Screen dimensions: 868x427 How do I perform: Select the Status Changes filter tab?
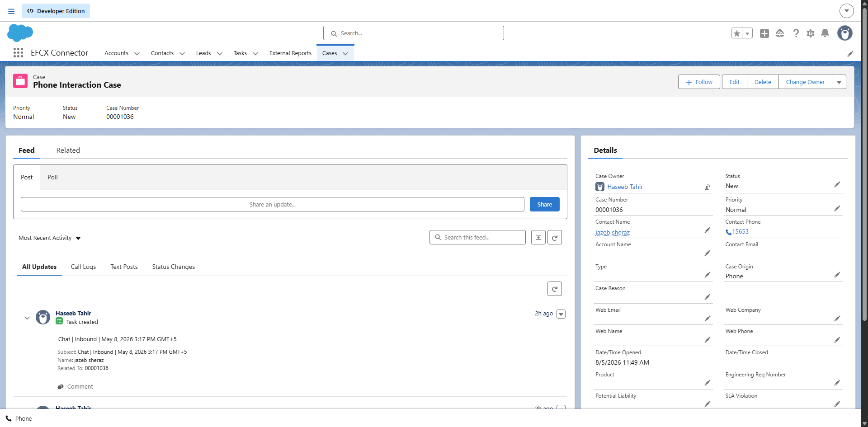174,267
